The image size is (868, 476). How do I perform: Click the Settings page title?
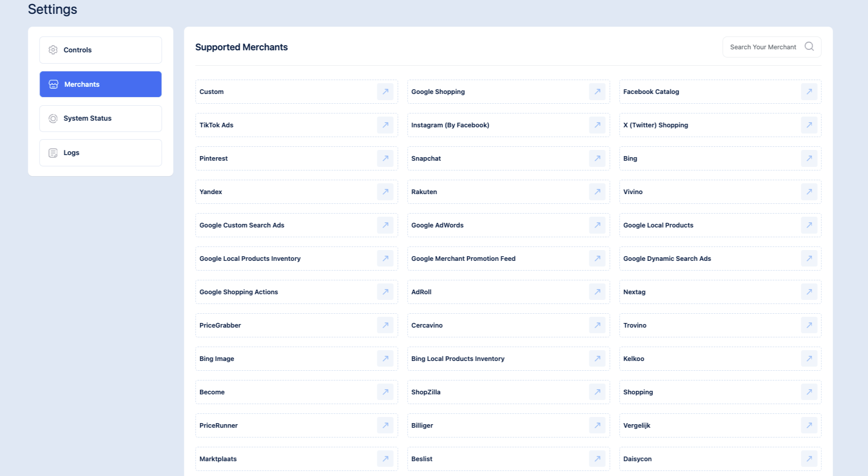[52, 9]
